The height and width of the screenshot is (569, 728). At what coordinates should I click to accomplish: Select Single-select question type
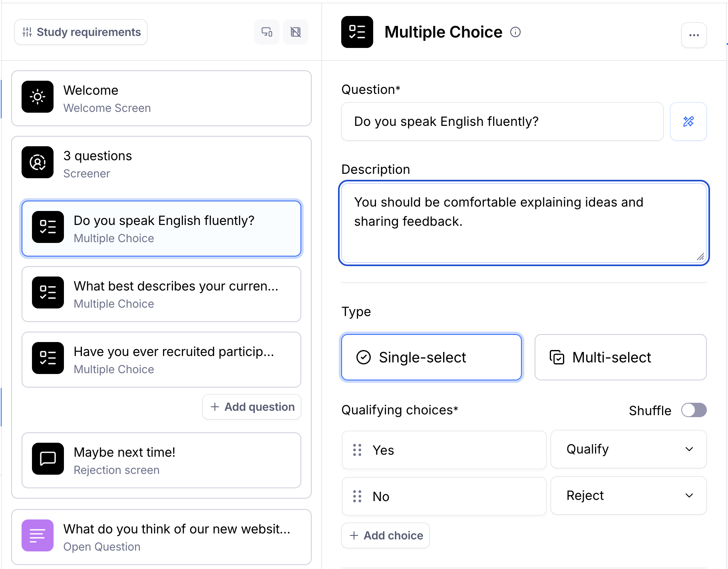click(432, 357)
